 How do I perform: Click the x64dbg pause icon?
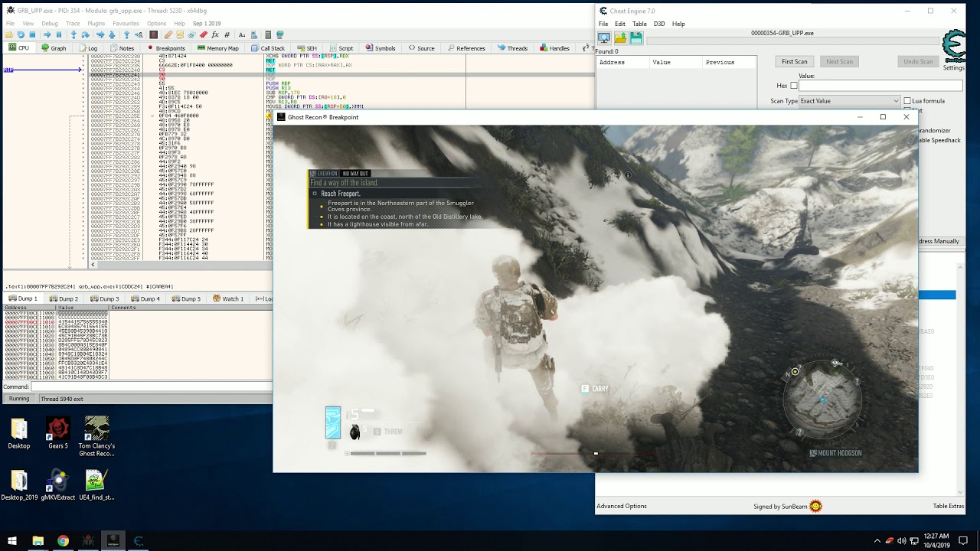(59, 34)
